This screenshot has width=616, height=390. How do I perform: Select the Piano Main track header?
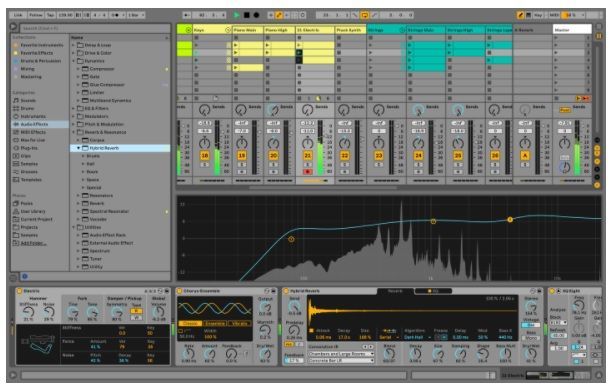pyautogui.click(x=248, y=30)
